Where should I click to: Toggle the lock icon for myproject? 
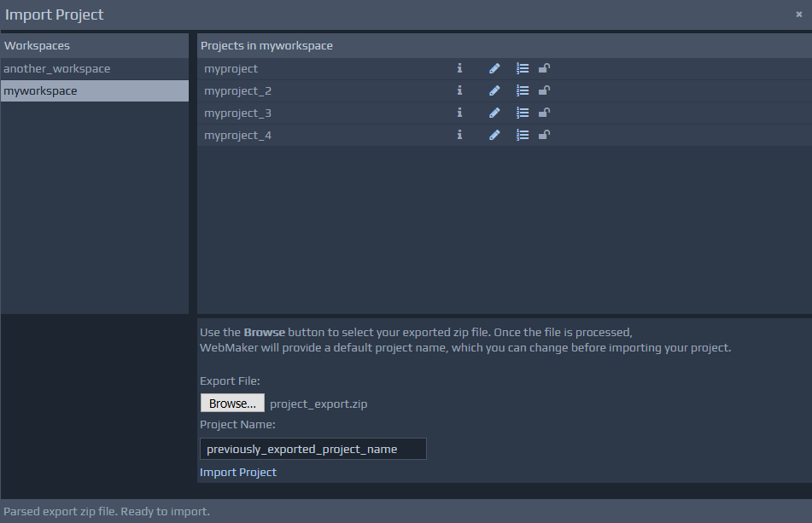click(x=544, y=68)
